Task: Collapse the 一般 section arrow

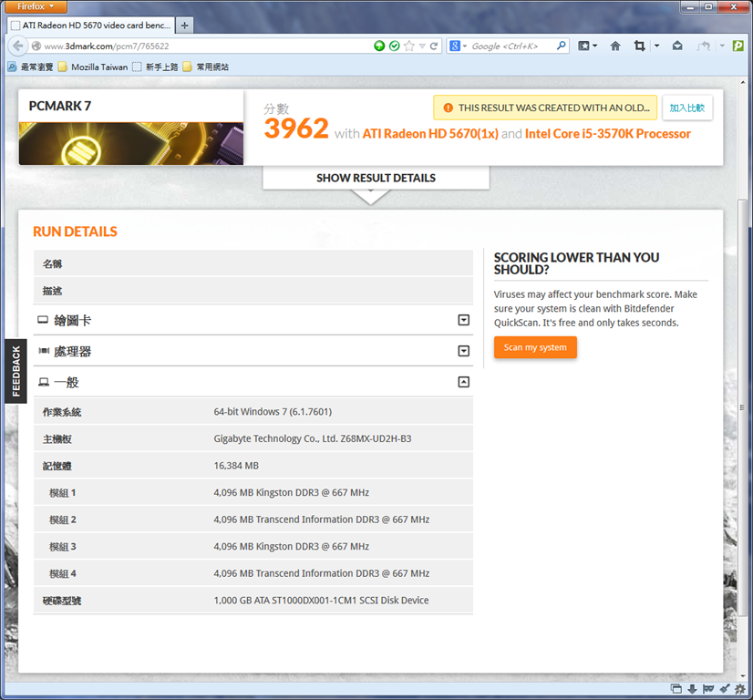Action: pyautogui.click(x=463, y=382)
